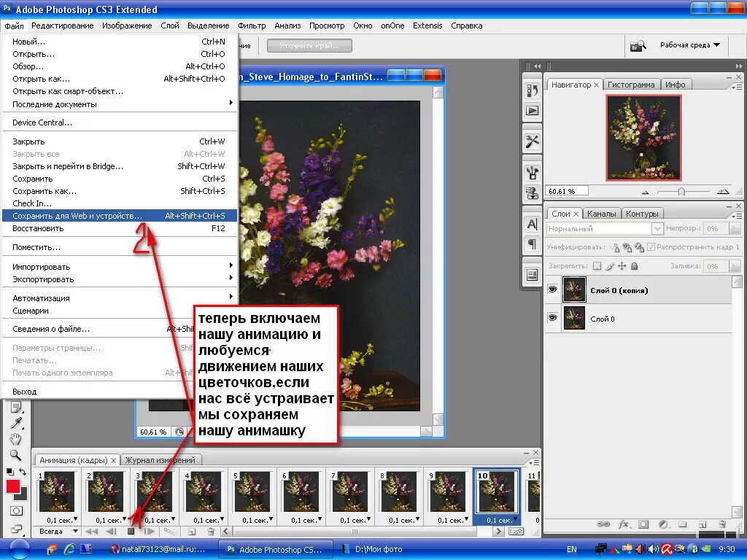Switch to the Каналы tab
This screenshot has height=560, width=747.
[x=601, y=214]
